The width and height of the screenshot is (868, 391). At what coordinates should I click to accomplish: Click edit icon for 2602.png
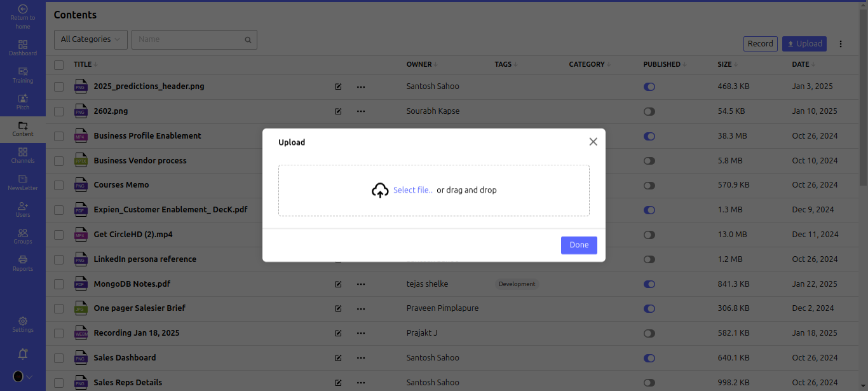(x=338, y=111)
